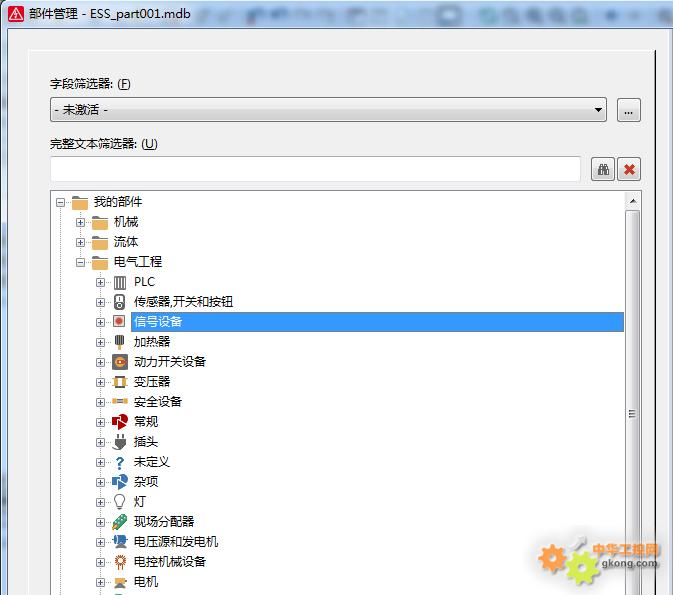Expand the 变压器 node
Viewport: 673px width, 595px height.
point(100,382)
